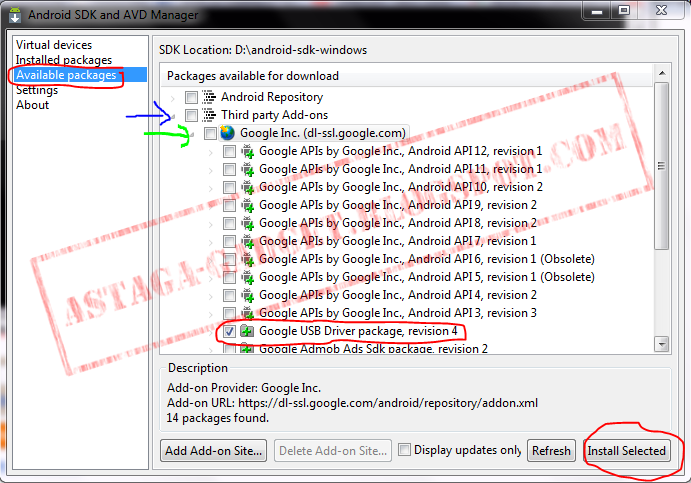
Task: Collapse the Third party Add-ons node
Action: pyautogui.click(x=173, y=116)
